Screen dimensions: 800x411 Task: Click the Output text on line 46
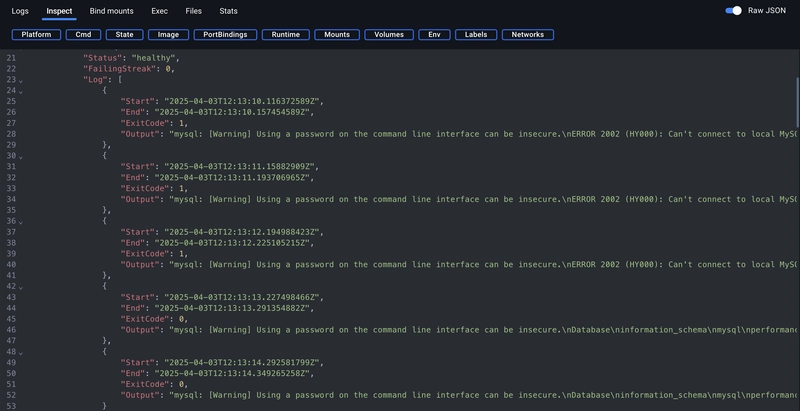[484, 330]
